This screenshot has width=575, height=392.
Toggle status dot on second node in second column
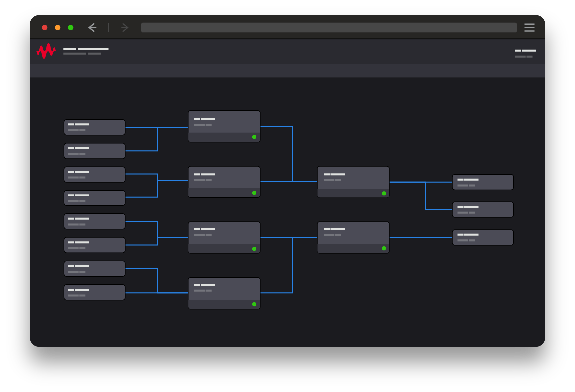coord(254,193)
